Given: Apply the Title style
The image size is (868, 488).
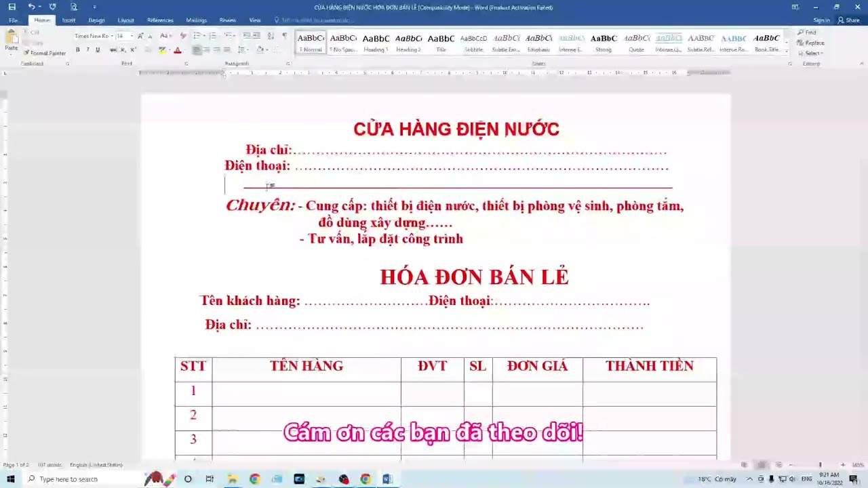Looking at the screenshot, I should coord(441,42).
